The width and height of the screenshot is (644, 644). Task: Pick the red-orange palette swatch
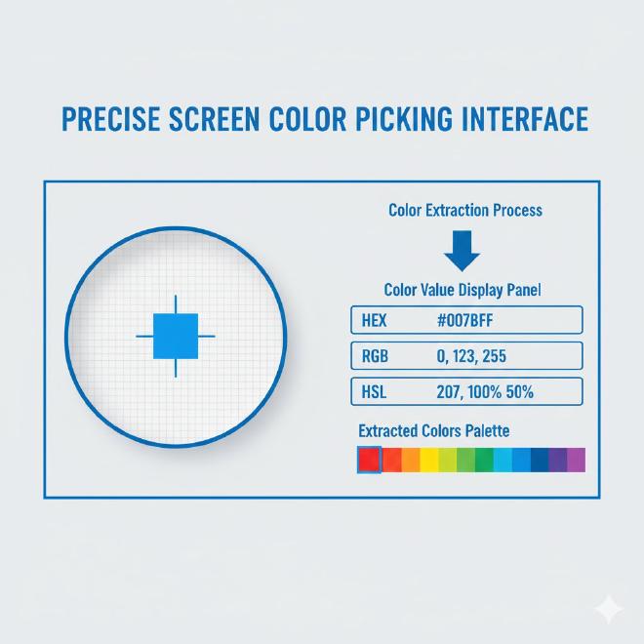pos(391,460)
